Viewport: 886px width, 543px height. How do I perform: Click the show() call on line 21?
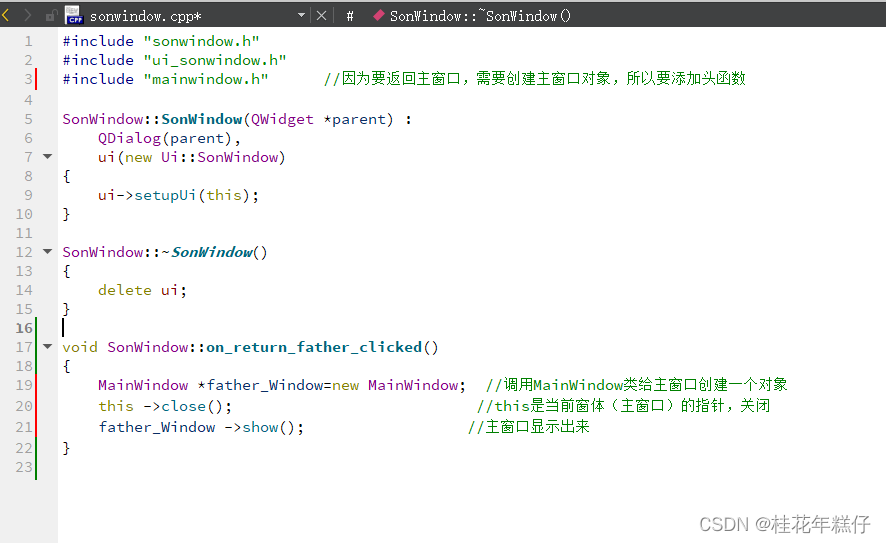[268, 427]
